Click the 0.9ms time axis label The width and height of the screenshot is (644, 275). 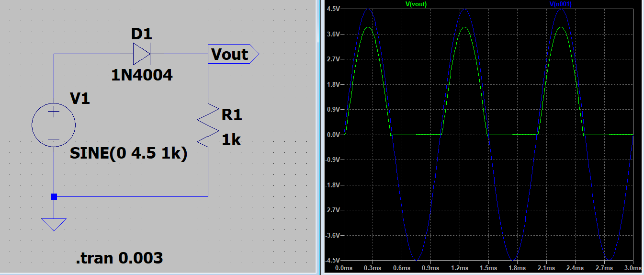pos(431,268)
